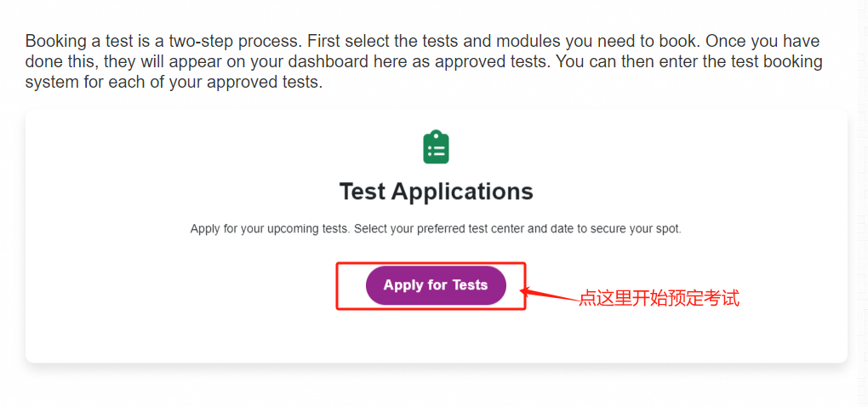Click the green clipboard checklist icon
Screen dimensions: 868x407
pos(436,147)
